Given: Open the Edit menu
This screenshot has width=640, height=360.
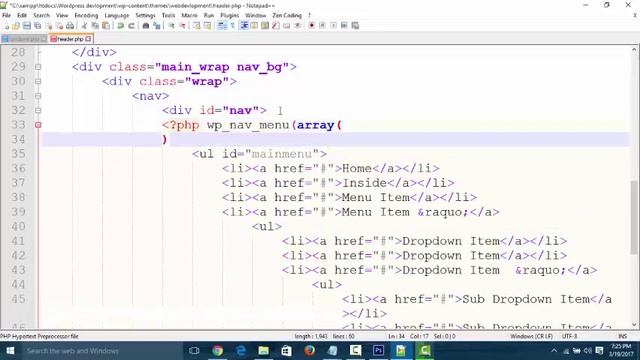Looking at the screenshot, I should 22,15.
